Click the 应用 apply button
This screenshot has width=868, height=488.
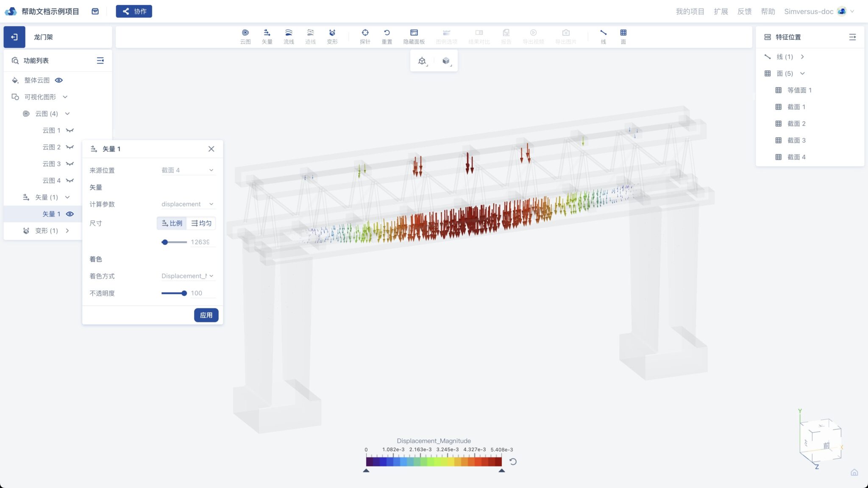tap(206, 315)
